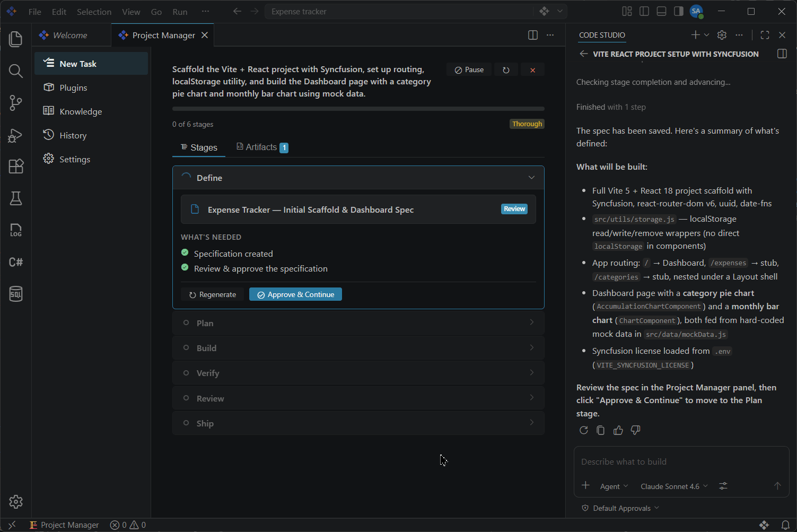Open the C# panel in activity bar
Screen dimensions: 797x532
(x=16, y=262)
